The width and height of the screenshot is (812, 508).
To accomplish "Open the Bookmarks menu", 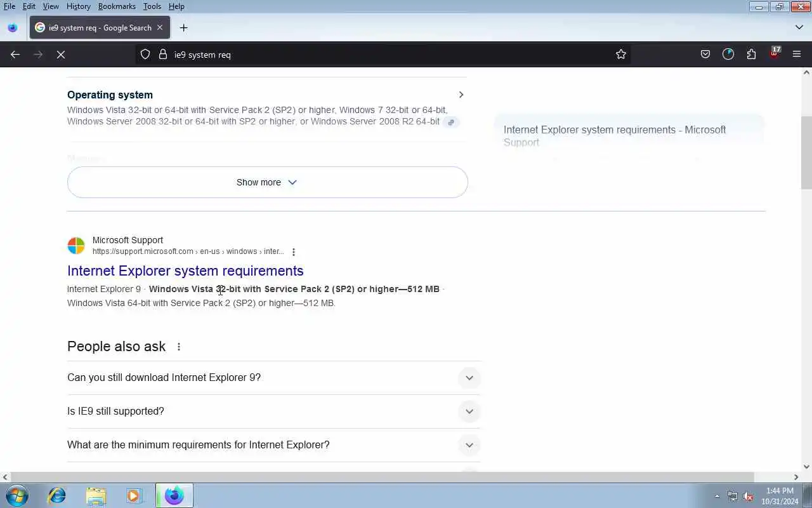I will pos(117,6).
